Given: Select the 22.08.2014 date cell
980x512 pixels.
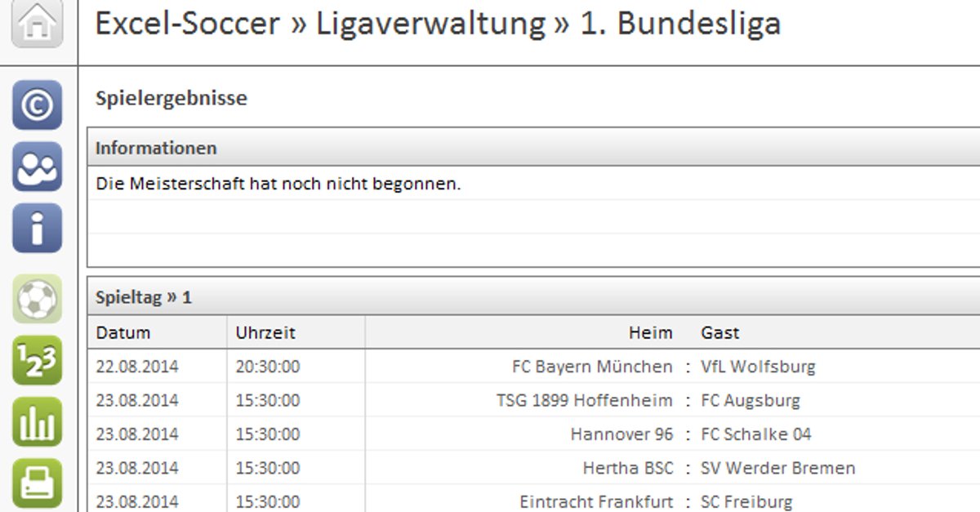Looking at the screenshot, I should pos(137,367).
